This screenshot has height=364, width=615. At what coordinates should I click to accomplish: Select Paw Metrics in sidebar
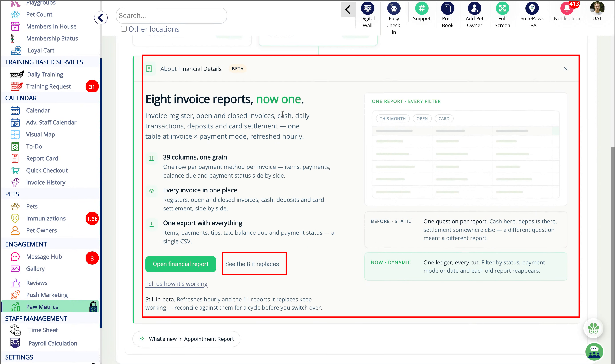click(x=50, y=307)
